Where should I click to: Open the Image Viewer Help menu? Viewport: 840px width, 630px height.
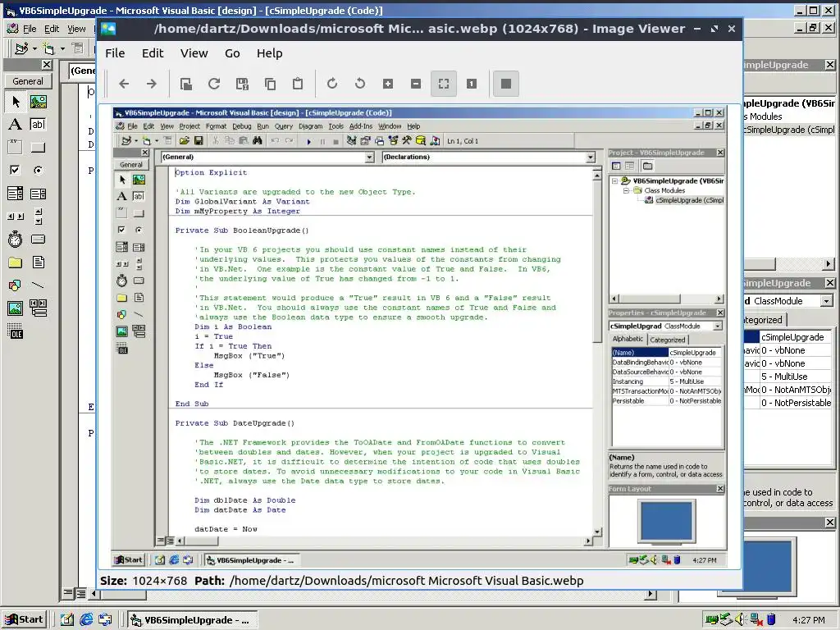(269, 53)
